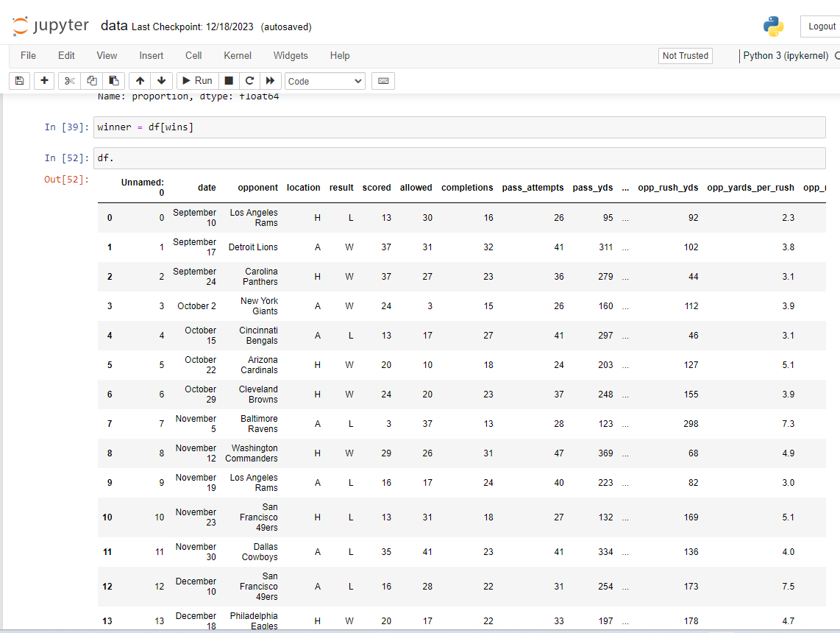This screenshot has height=633, width=840.
Task: Paste cells below
Action: tap(113, 81)
